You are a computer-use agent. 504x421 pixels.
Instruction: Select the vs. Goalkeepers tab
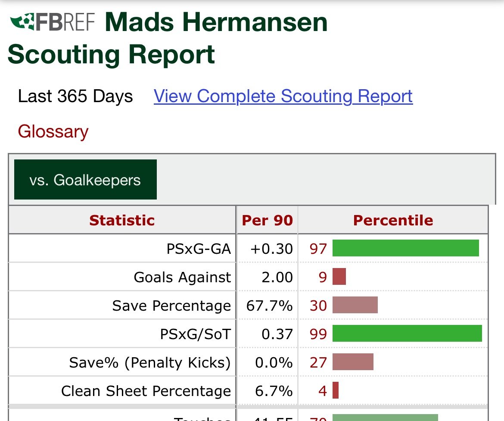click(x=85, y=179)
